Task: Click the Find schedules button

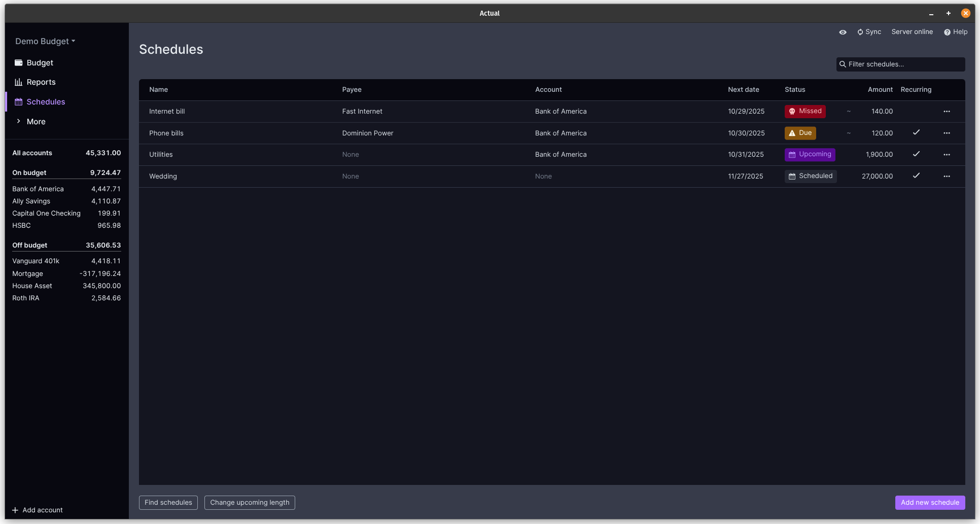Action: (168, 503)
